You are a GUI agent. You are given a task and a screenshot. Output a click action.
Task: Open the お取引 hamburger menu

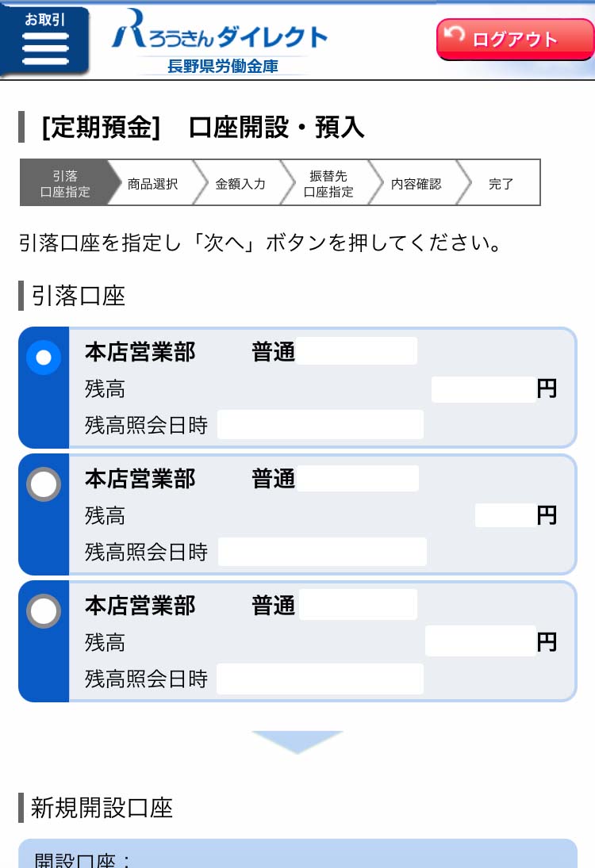click(44, 41)
